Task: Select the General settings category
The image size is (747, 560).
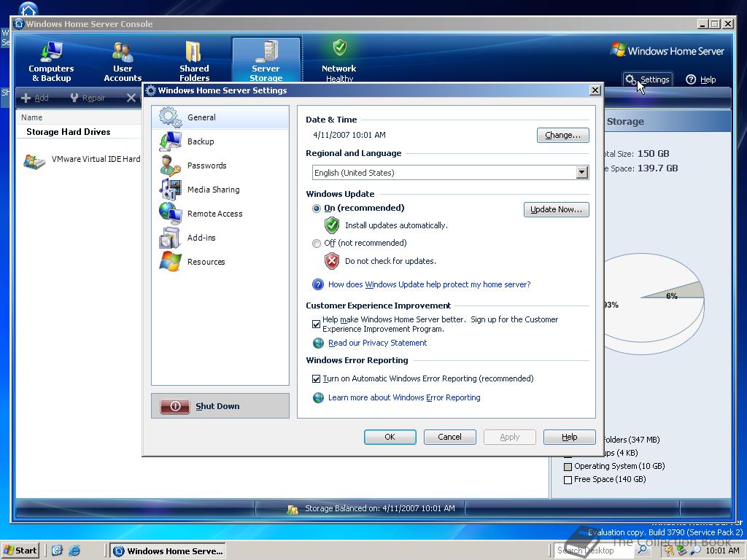Action: pyautogui.click(x=220, y=117)
